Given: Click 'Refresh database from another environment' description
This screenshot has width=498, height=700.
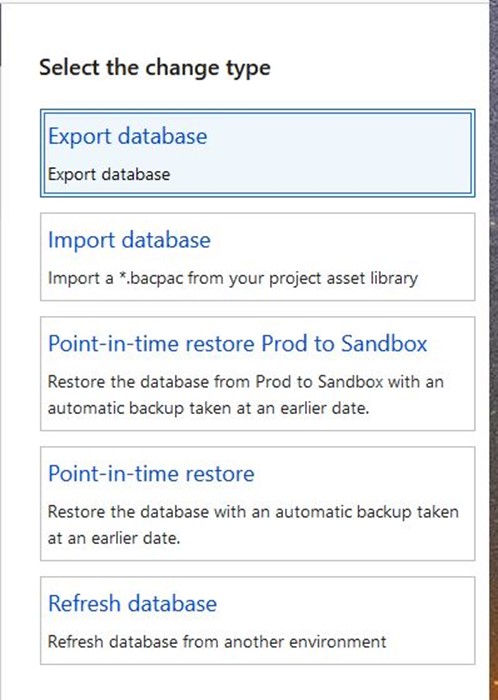Looking at the screenshot, I should pyautogui.click(x=217, y=642).
